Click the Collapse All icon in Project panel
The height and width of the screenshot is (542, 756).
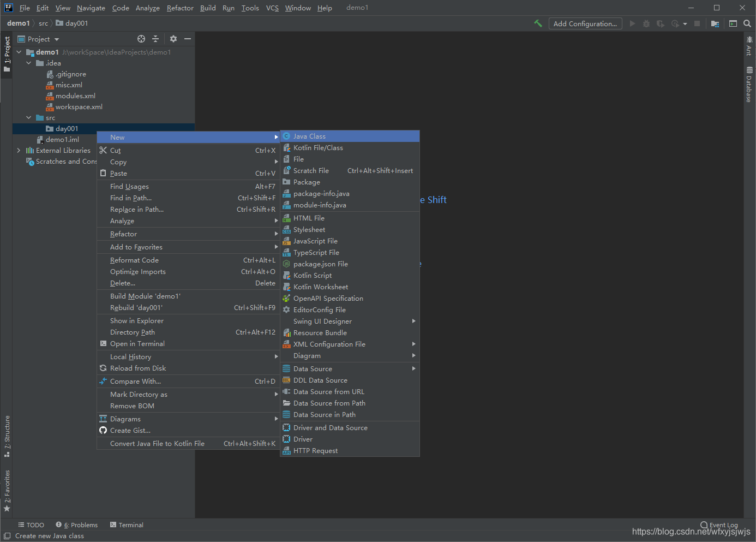click(155, 39)
